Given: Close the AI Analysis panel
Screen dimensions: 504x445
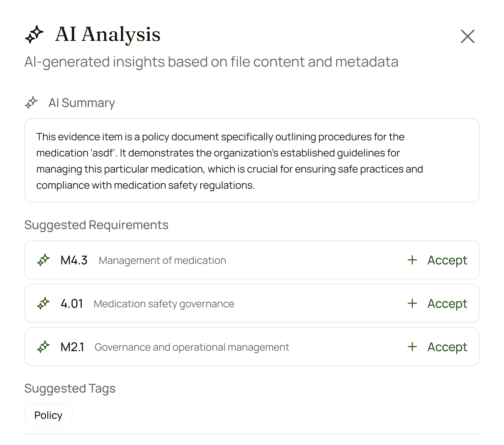Looking at the screenshot, I should pyautogui.click(x=468, y=37).
